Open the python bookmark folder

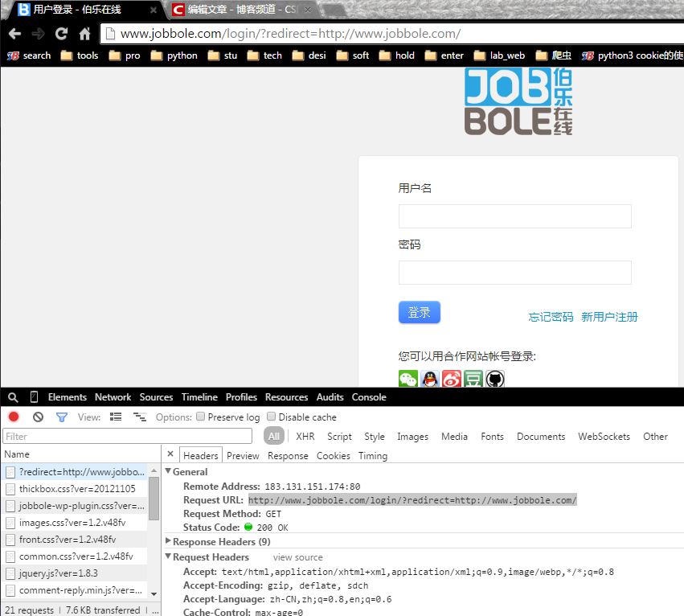pyautogui.click(x=174, y=55)
